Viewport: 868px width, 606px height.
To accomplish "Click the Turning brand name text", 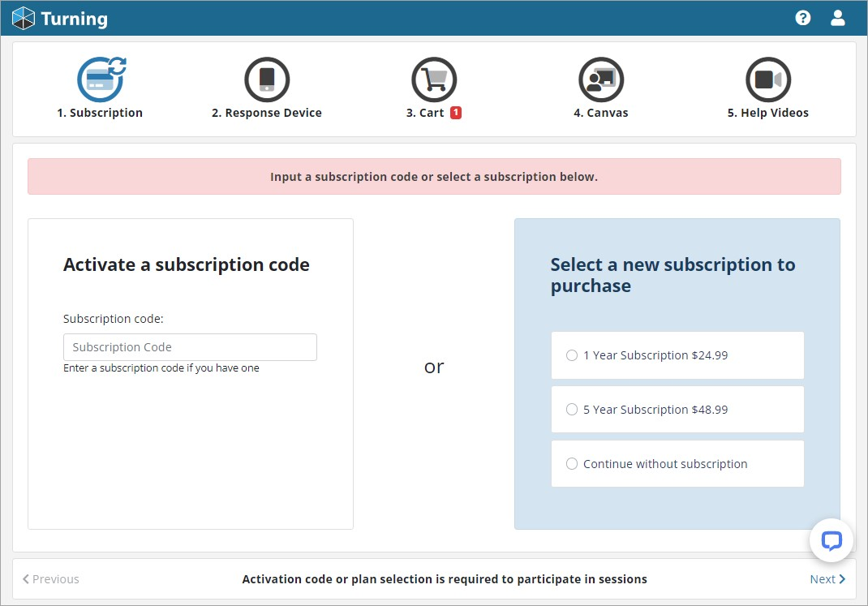I will pyautogui.click(x=74, y=19).
